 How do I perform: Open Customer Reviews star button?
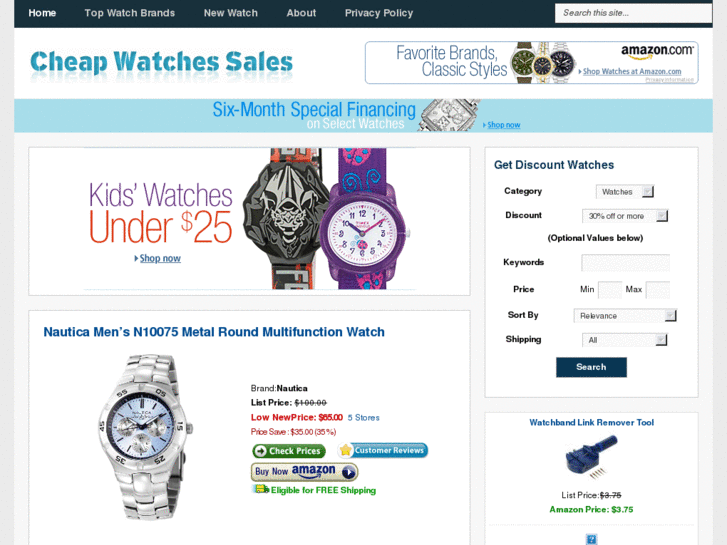(383, 450)
